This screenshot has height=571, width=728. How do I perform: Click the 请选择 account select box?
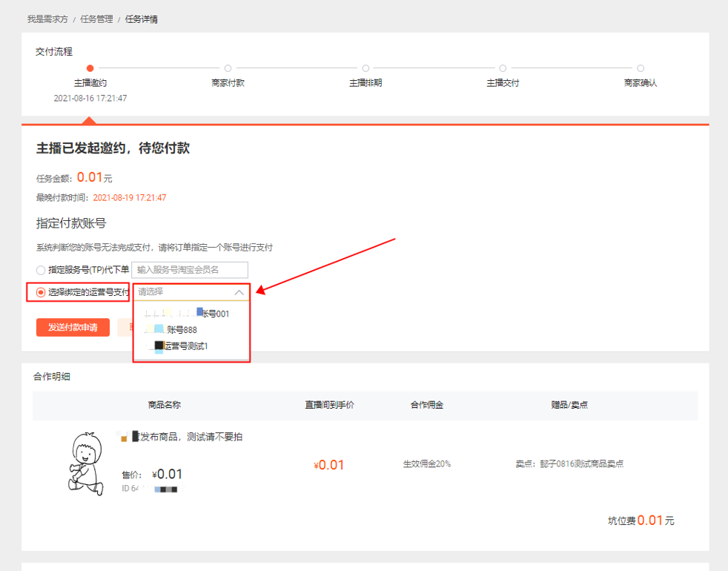(191, 292)
